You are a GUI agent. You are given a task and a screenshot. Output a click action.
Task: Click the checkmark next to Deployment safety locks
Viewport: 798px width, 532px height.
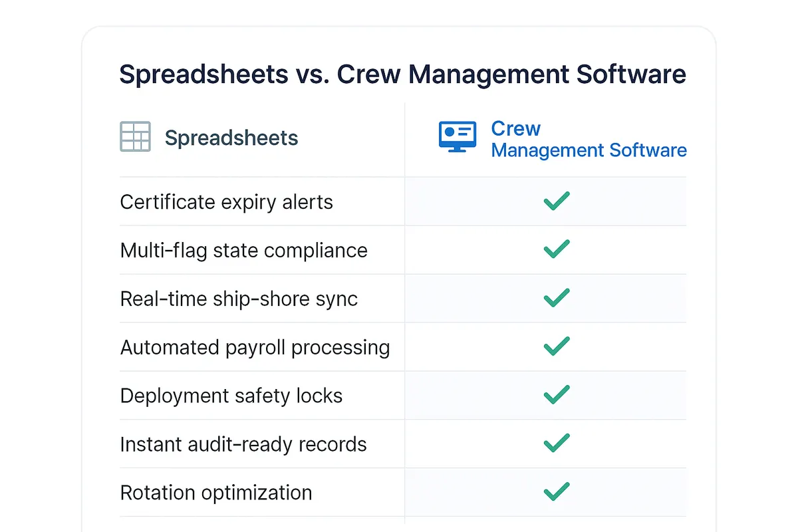point(556,395)
